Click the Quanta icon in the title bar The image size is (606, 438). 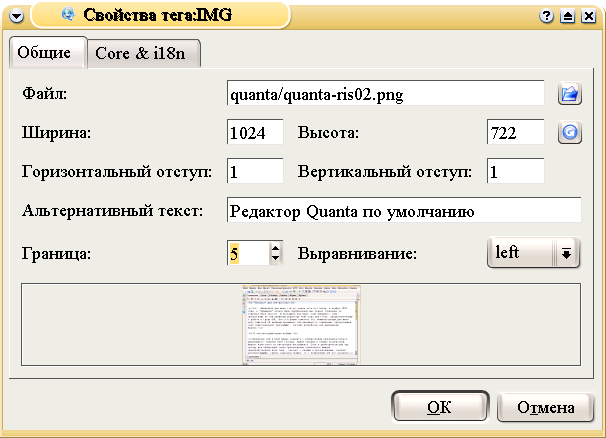click(x=68, y=15)
